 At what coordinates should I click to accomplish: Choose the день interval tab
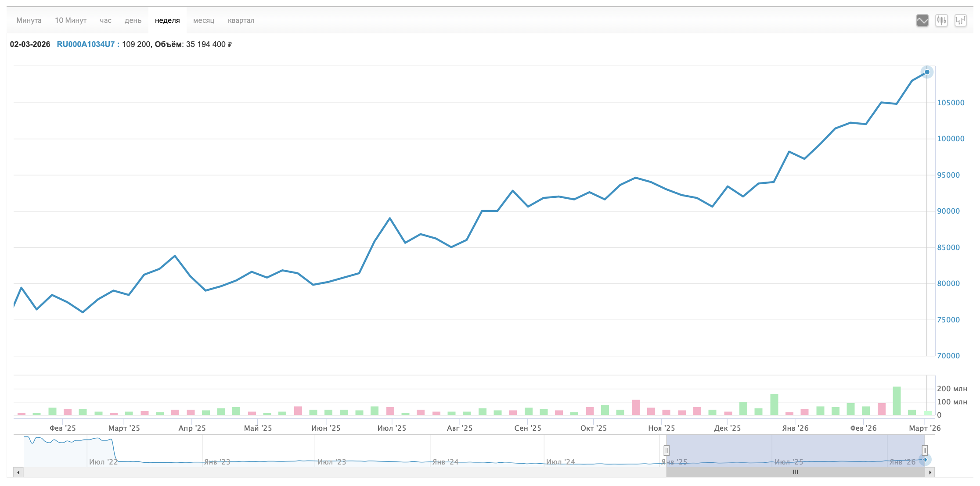point(133,20)
